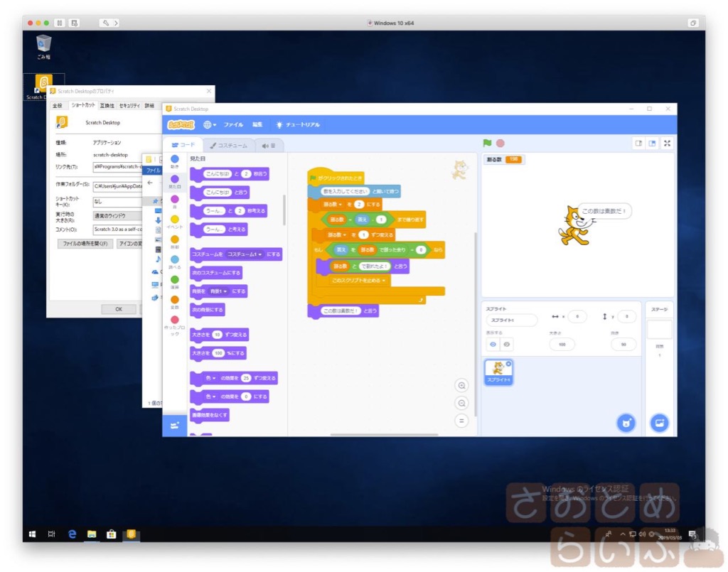
Task: Click the sprite direction field showing 90
Action: [x=623, y=344]
